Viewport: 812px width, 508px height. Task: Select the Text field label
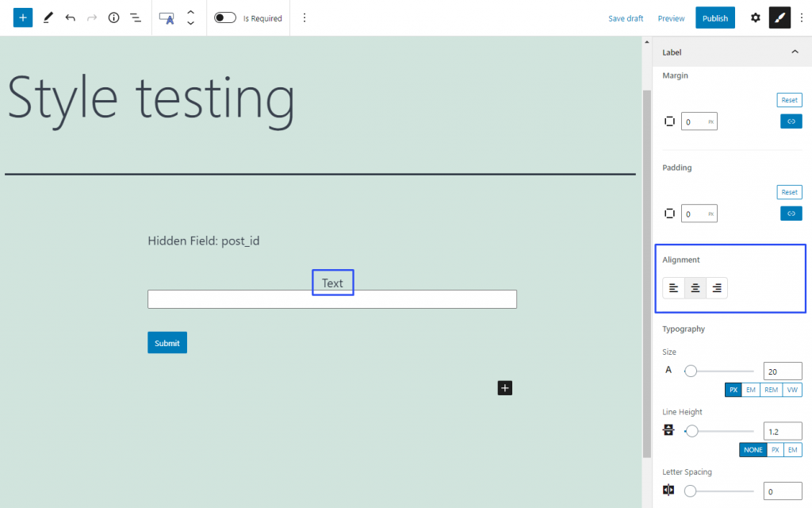click(332, 283)
